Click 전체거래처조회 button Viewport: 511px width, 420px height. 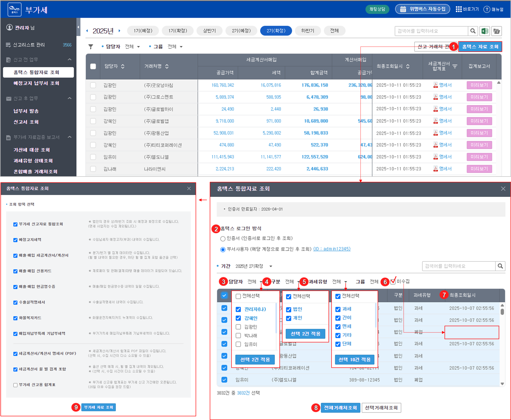(x=340, y=408)
